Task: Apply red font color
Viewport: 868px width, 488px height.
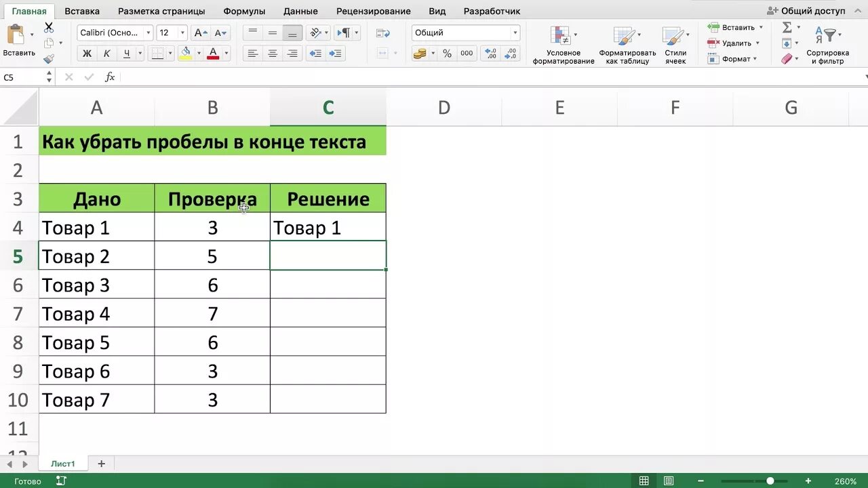Action: [x=213, y=54]
